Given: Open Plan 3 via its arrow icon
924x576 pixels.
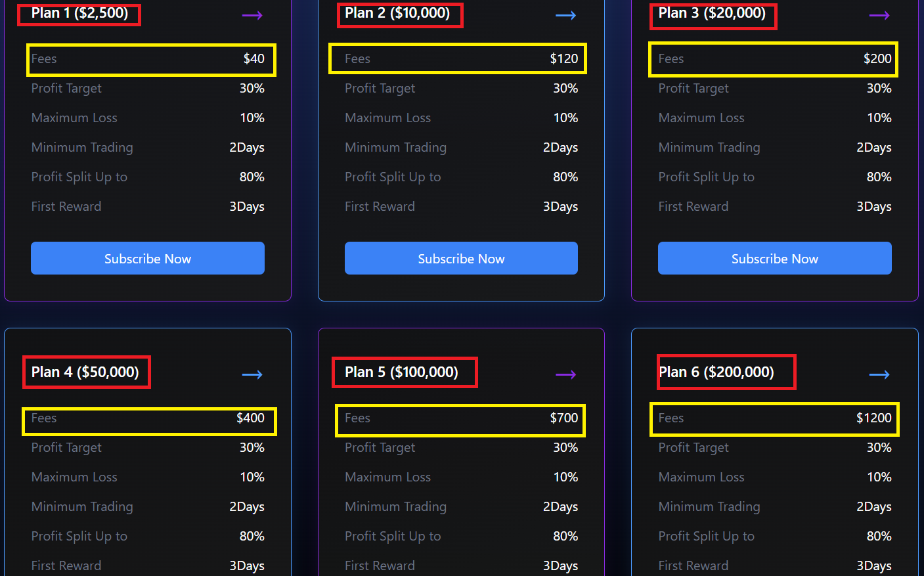Looking at the screenshot, I should pyautogui.click(x=879, y=15).
